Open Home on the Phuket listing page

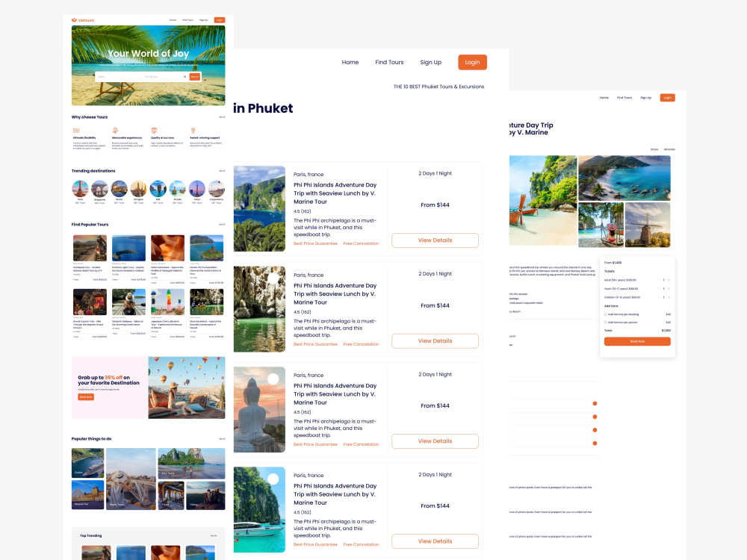tap(350, 63)
